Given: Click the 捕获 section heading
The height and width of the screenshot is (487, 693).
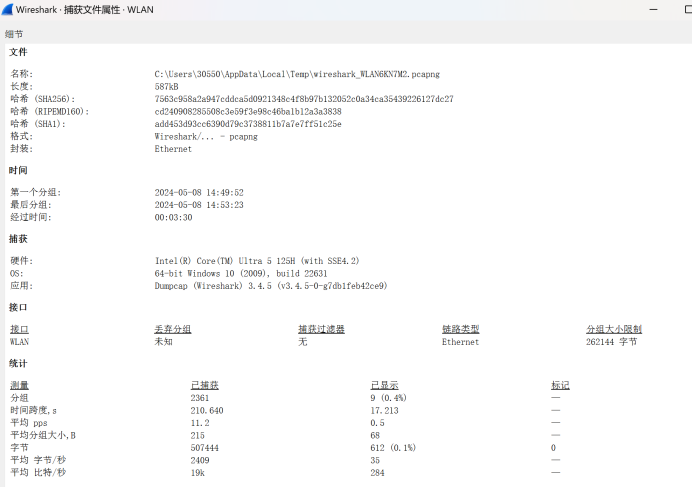Looking at the screenshot, I should [x=18, y=239].
